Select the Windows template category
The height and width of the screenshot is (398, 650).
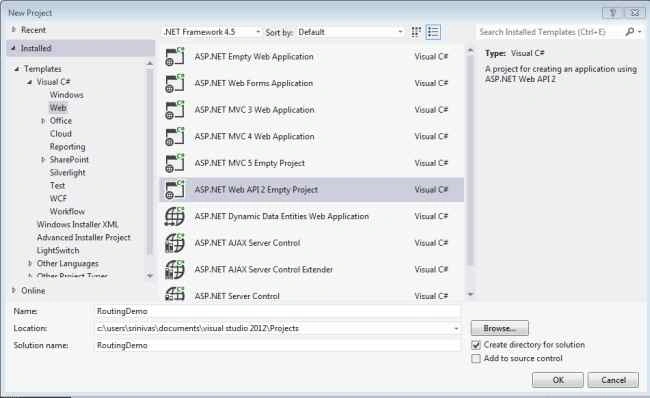point(66,95)
